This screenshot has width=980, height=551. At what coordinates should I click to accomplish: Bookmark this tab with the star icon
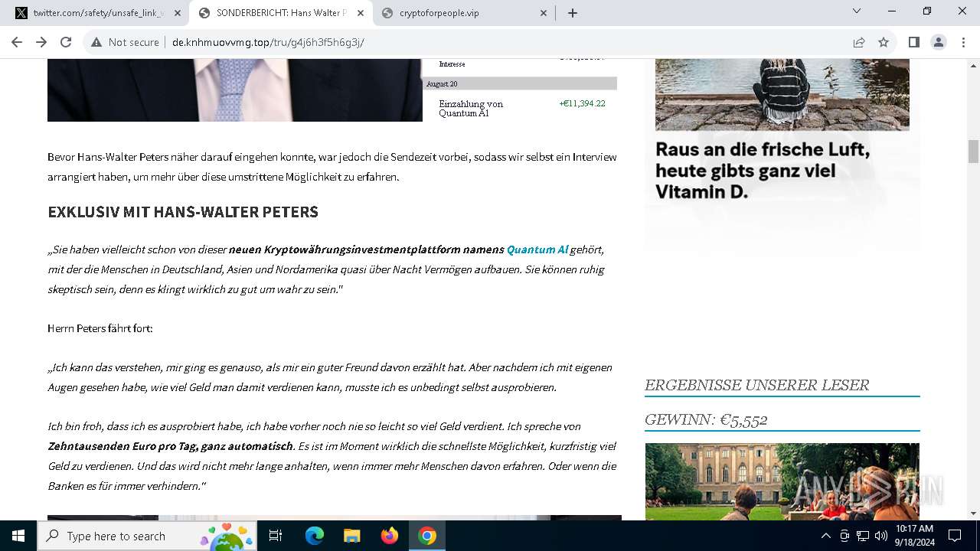point(884,42)
